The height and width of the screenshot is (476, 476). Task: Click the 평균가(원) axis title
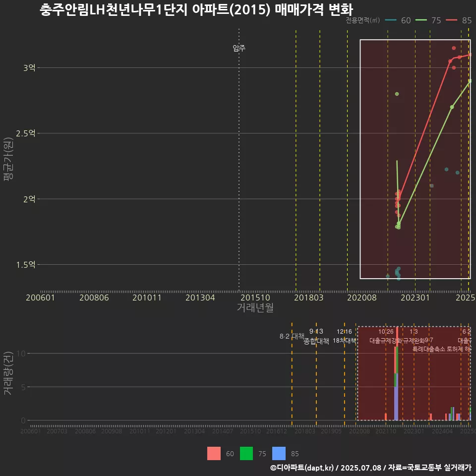(x=8, y=159)
